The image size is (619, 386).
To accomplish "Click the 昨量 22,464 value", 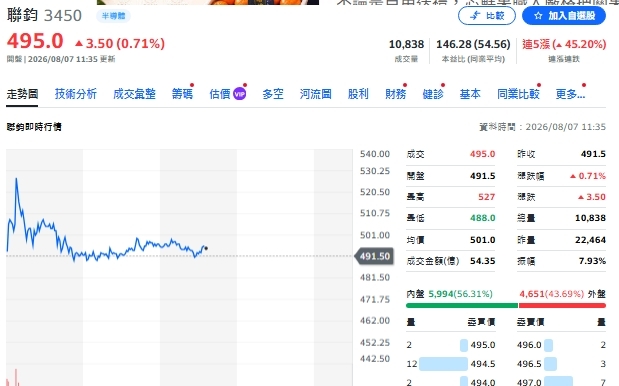I will (x=590, y=240).
